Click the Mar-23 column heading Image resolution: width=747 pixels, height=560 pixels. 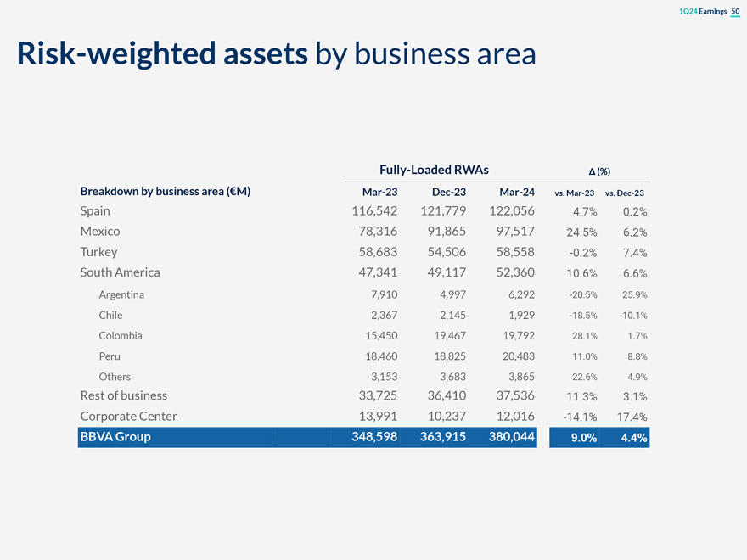(379, 192)
